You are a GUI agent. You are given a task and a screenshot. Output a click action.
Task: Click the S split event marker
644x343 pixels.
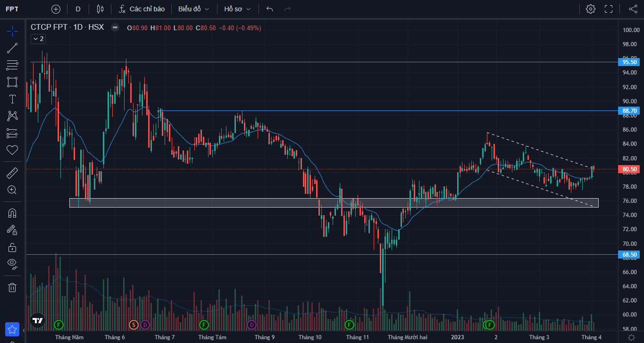pos(134,325)
